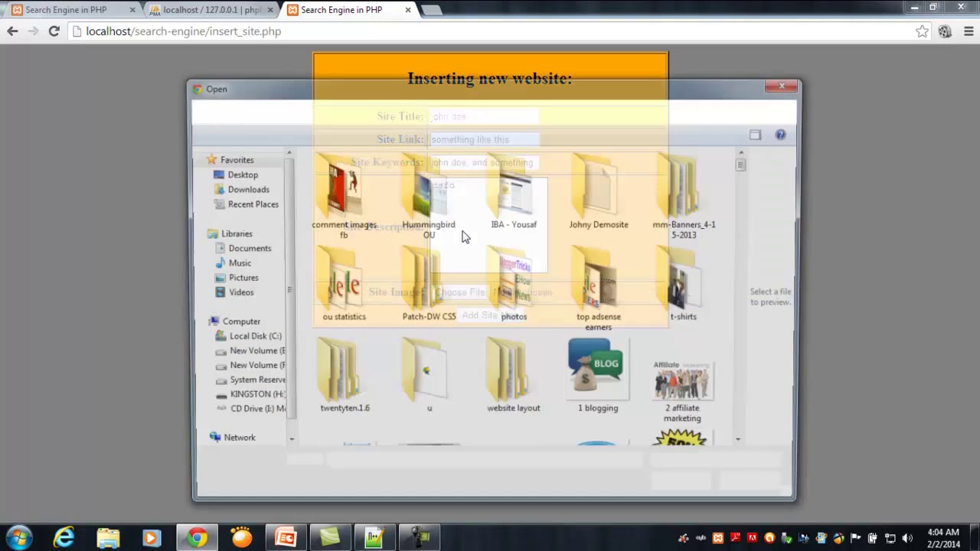
Task: Select the 'Patch-DW CSS' folder
Action: (x=429, y=285)
